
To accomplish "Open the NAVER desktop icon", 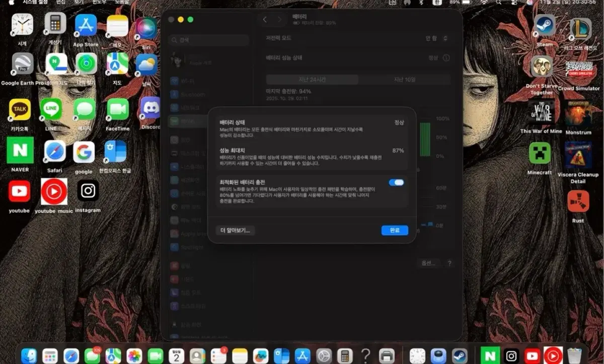I will point(20,151).
